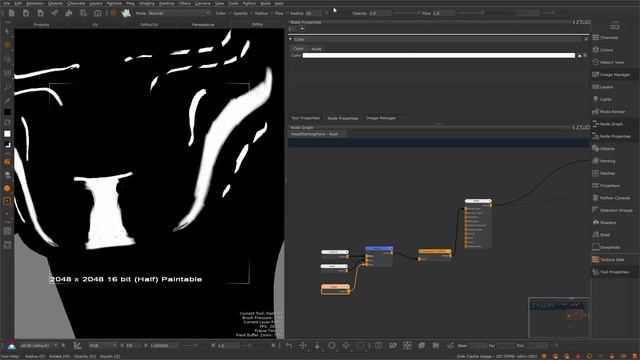
Task: Switch to the Perspective view tab
Action: point(203,24)
